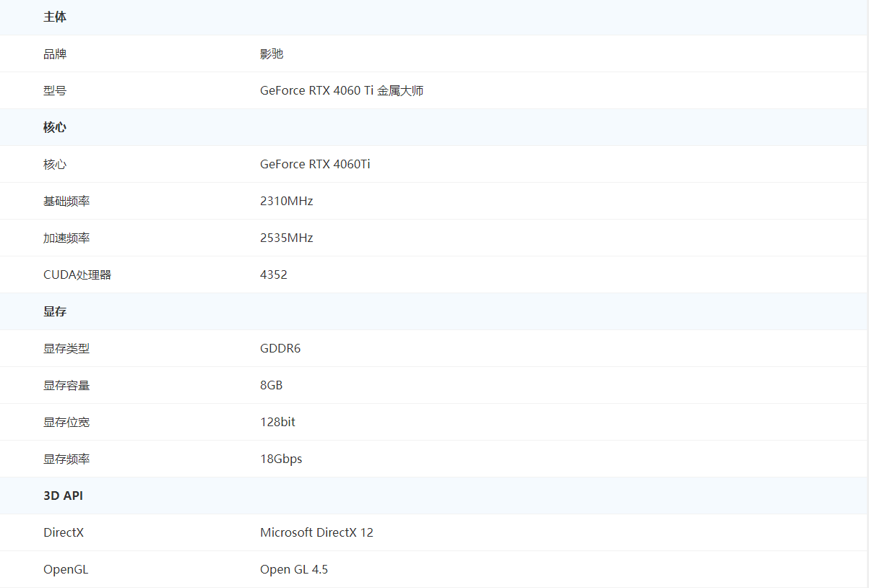Select the 显存频率 label
Screen dimensions: 869x588
[66, 459]
